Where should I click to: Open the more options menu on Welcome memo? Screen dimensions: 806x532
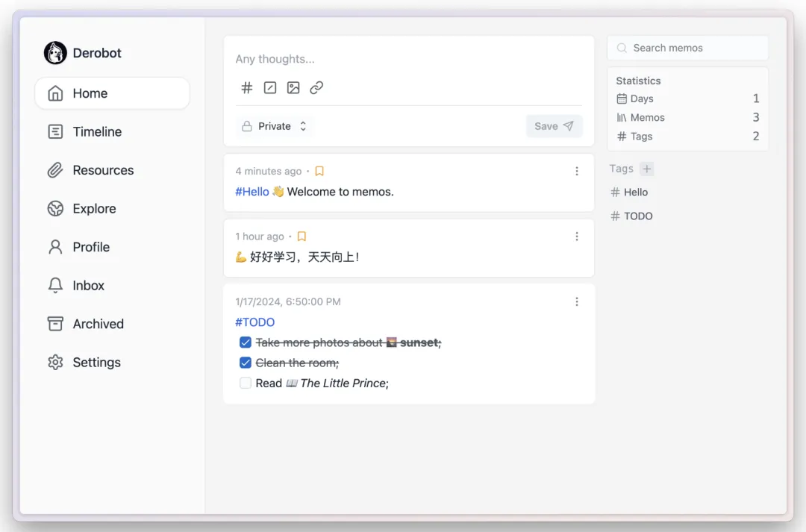tap(577, 171)
